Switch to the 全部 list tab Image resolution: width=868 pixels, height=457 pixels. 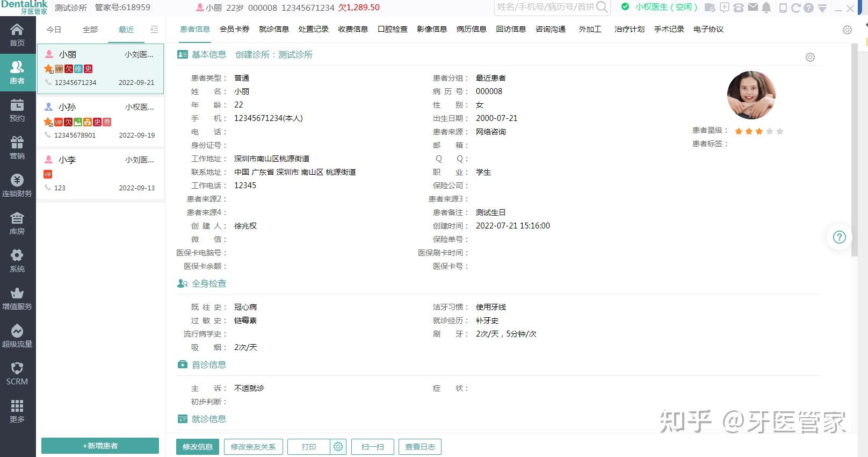click(x=90, y=30)
